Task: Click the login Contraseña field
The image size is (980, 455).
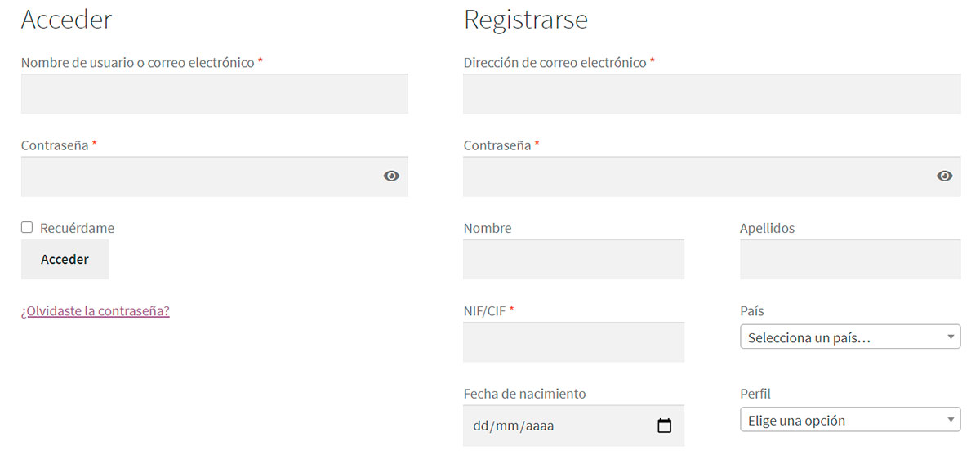Action: coord(215,176)
